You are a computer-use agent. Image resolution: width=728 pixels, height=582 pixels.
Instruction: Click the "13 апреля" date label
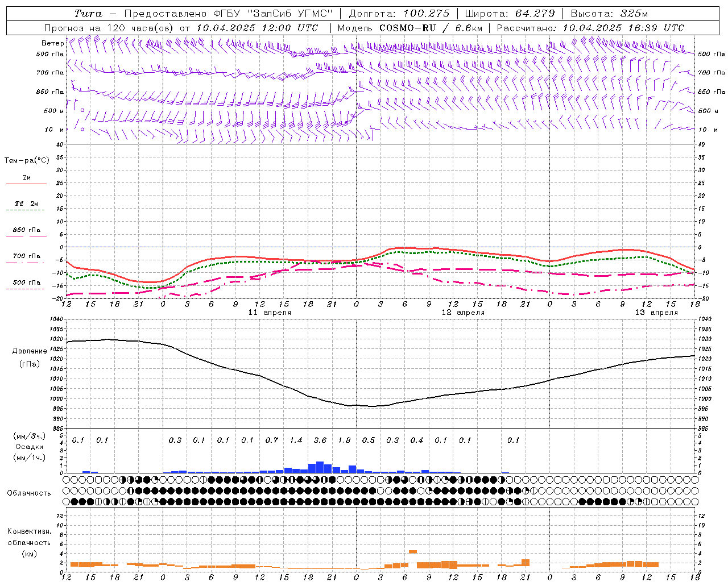[x=656, y=313]
